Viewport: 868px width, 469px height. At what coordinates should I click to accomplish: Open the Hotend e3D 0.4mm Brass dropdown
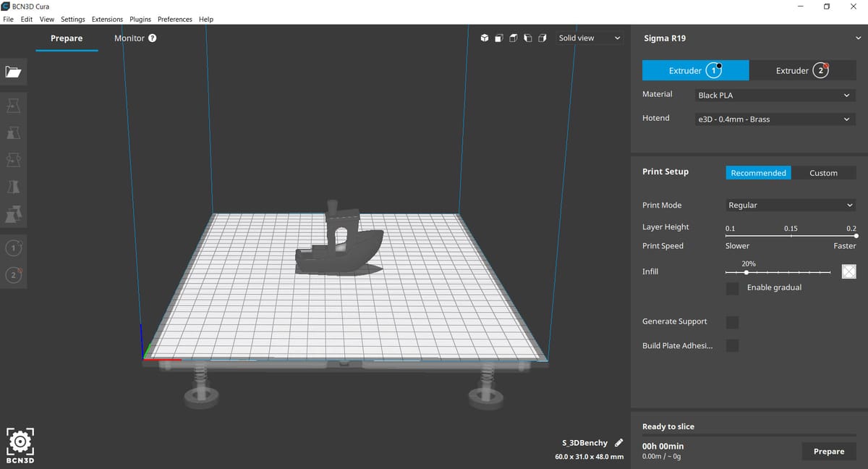click(x=775, y=119)
